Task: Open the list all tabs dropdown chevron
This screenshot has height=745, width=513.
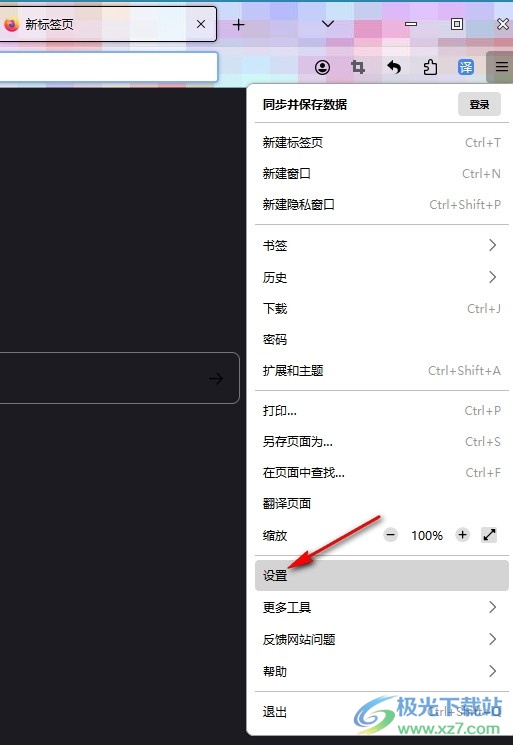Action: [x=328, y=24]
